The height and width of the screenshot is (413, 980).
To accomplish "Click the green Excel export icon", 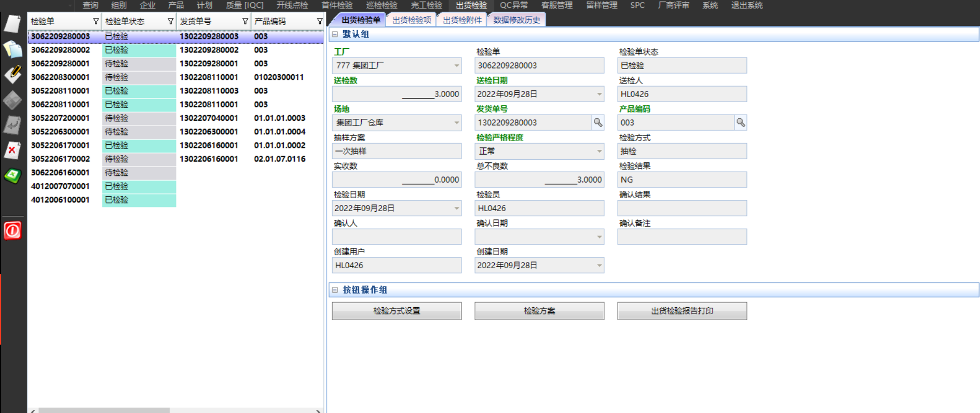I will [12, 176].
